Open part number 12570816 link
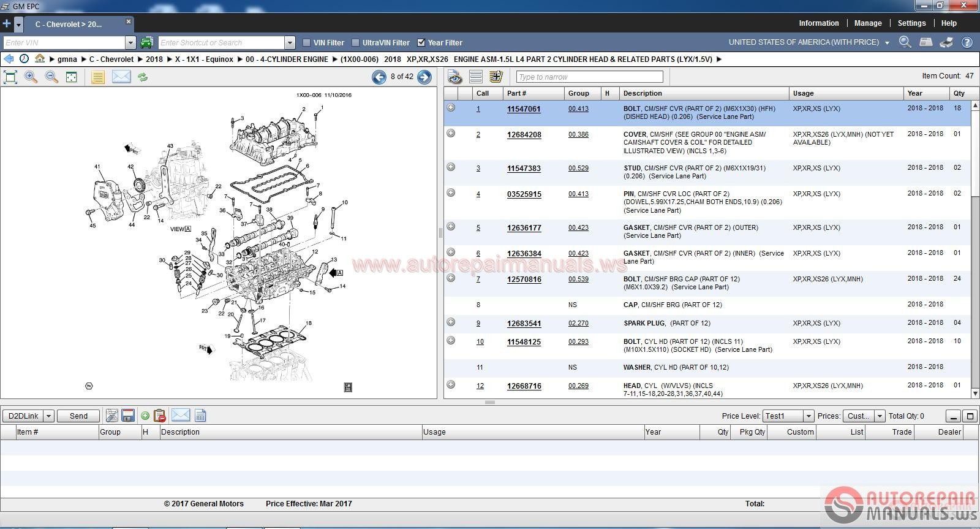Screen dimensions: 980x529 click(x=524, y=280)
